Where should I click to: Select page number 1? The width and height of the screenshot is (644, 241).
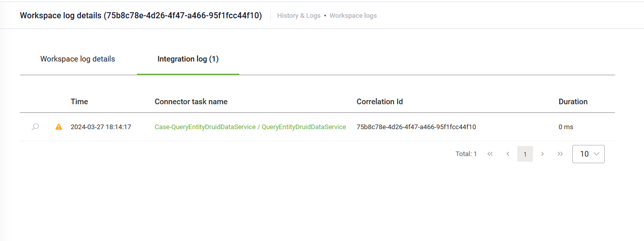coord(525,154)
